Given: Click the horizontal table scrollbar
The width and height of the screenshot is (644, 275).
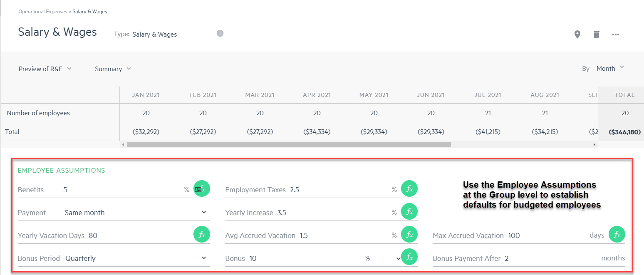Looking at the screenshot, I should point(289,145).
